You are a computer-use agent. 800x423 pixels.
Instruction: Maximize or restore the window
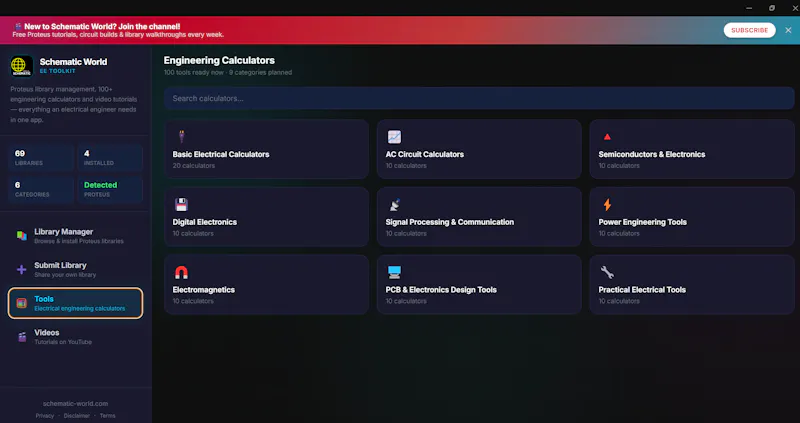pyautogui.click(x=772, y=8)
